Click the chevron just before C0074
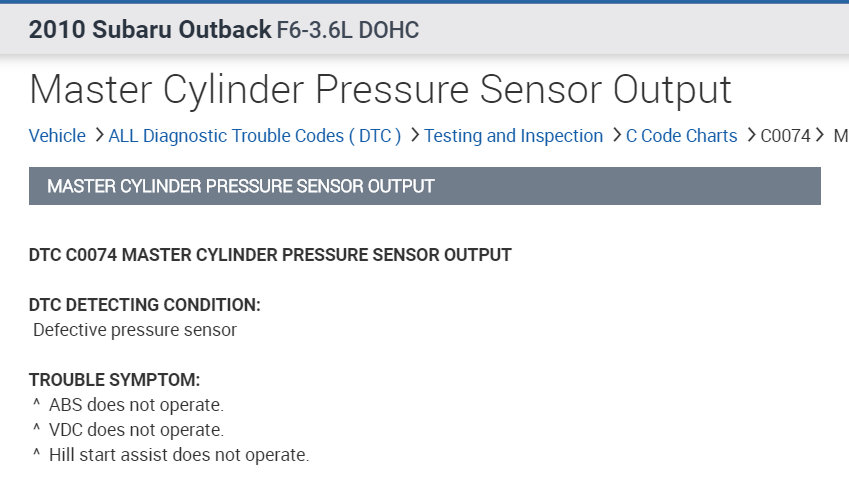This screenshot has height=480, width=849. click(751, 135)
